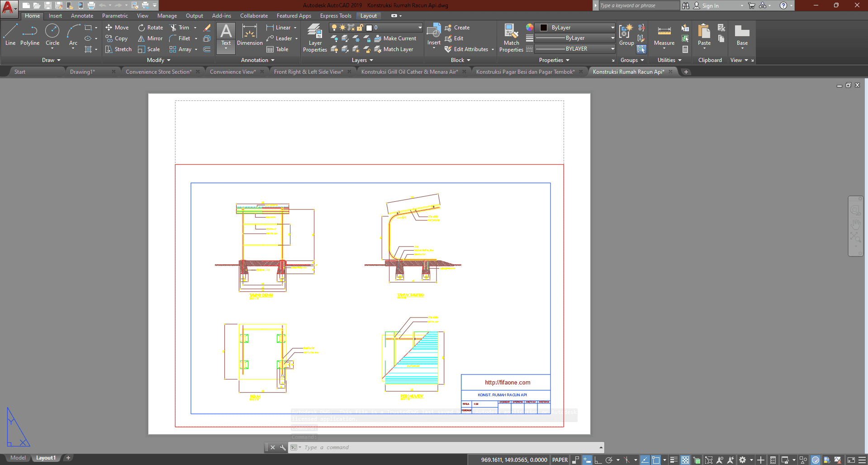Open the BYLAYER linetype dropdown
Viewport: 868px width, 465px height.
point(575,49)
